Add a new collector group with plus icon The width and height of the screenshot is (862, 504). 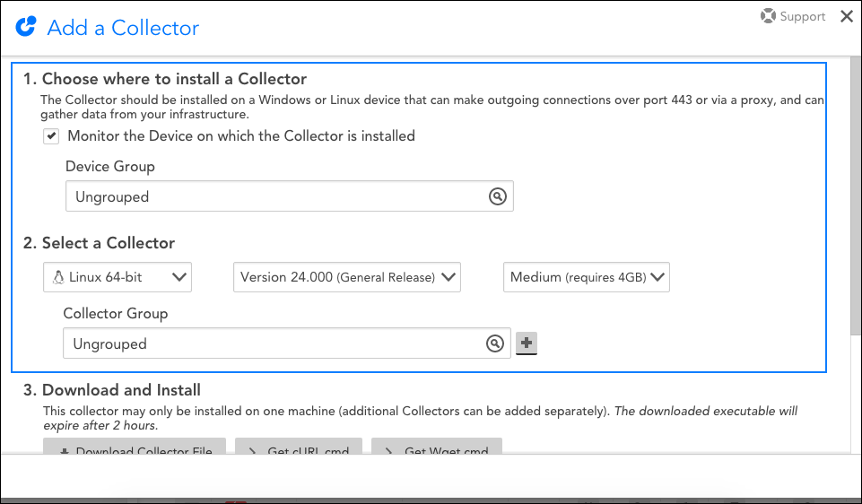click(527, 343)
